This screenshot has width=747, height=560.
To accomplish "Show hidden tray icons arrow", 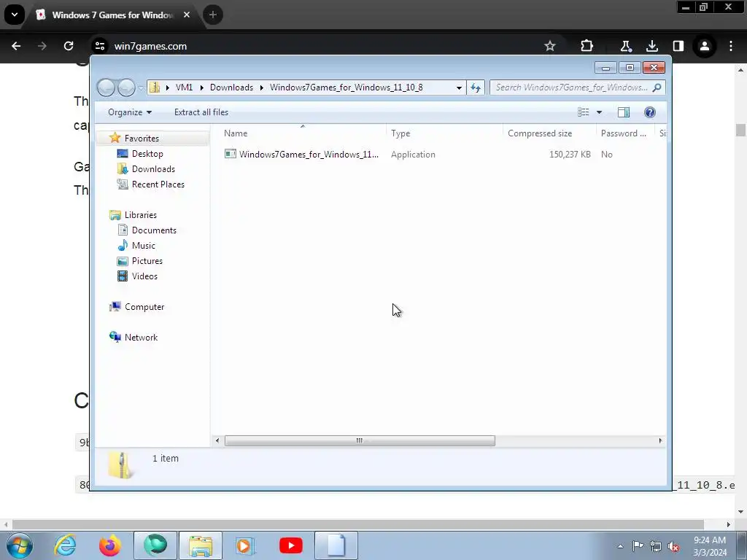I will click(620, 546).
